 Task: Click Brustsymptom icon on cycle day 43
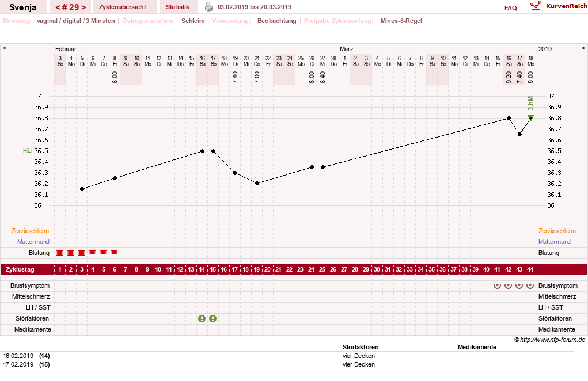tap(519, 285)
